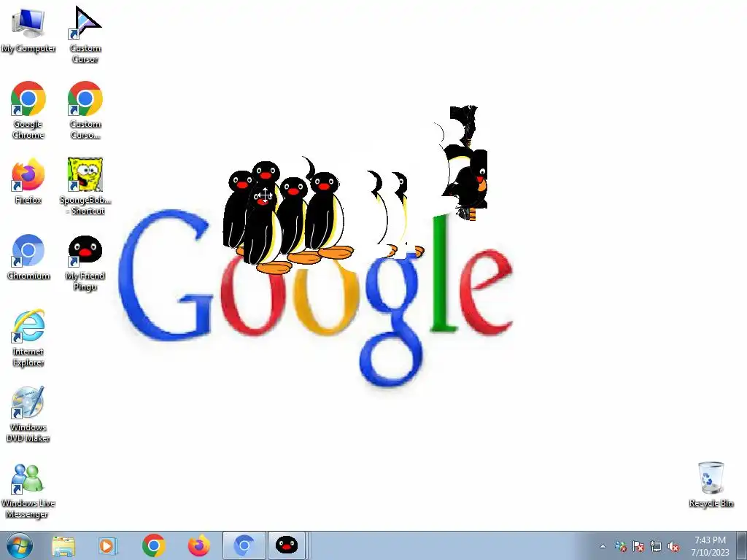
Task: Click the Custom Curso... Chrome shortcut
Action: [x=85, y=109]
